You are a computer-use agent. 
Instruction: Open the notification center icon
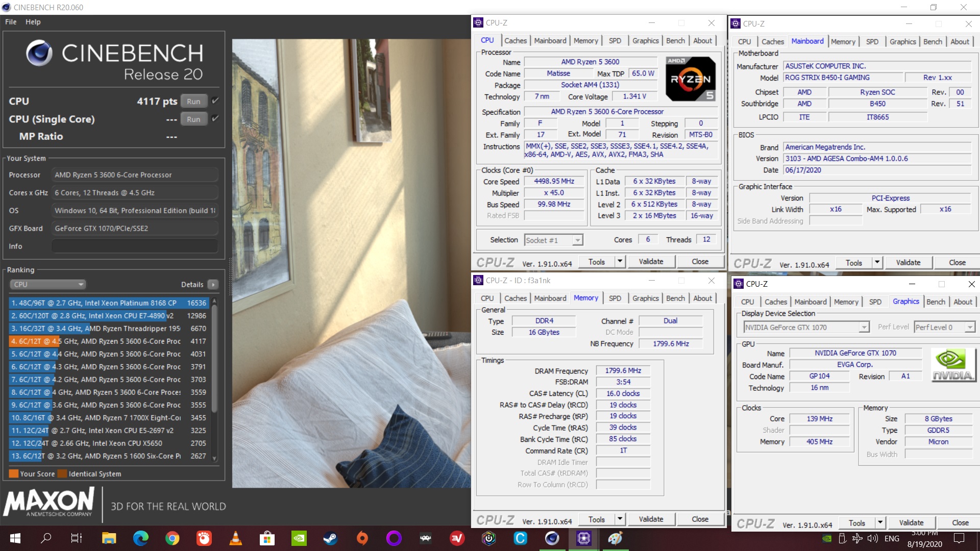point(959,538)
